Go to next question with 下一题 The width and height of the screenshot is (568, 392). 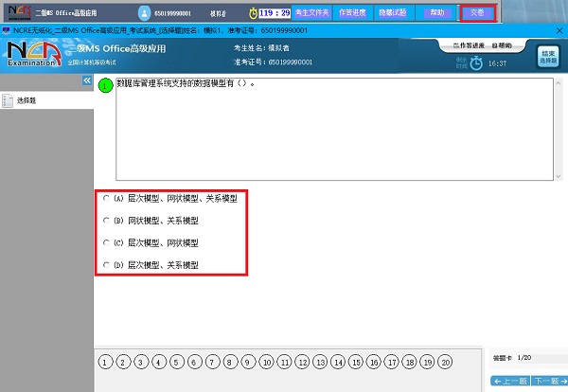click(x=550, y=382)
